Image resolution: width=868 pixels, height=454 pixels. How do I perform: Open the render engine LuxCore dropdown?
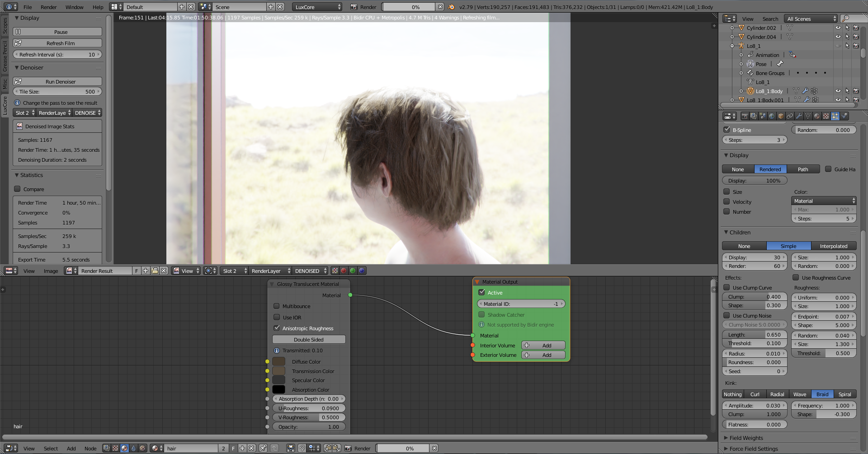click(317, 7)
